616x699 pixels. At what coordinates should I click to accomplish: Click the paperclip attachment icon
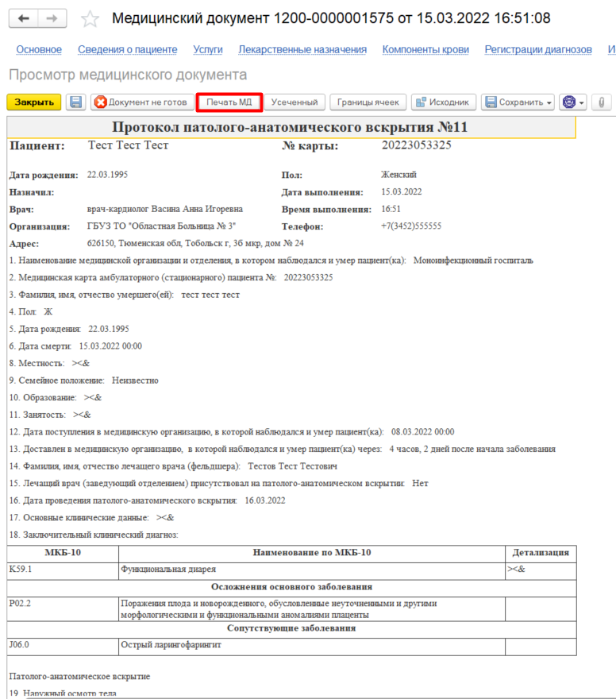tap(603, 102)
